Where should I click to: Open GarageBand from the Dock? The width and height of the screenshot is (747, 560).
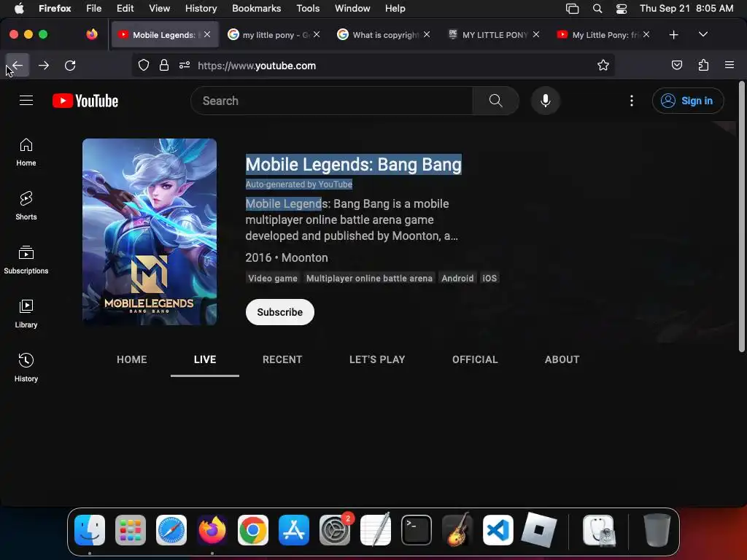[x=457, y=530]
